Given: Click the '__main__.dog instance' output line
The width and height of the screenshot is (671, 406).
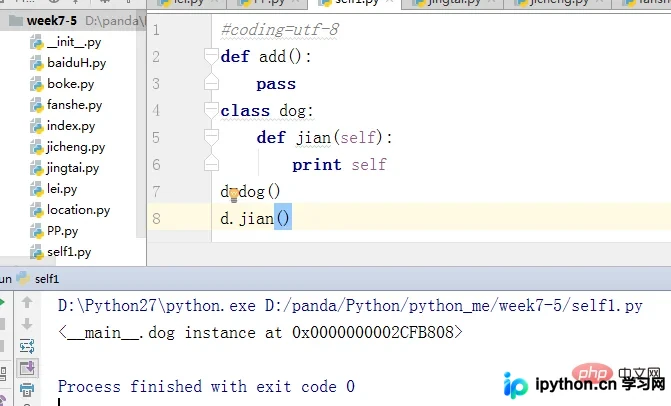Looking at the screenshot, I should [260, 332].
